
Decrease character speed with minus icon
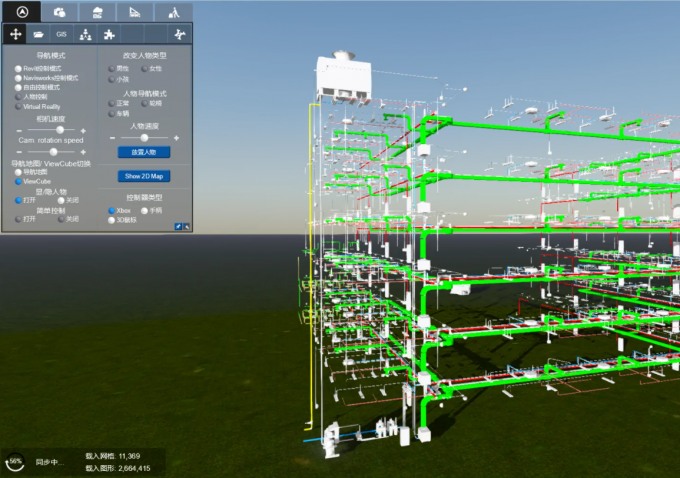point(113,138)
